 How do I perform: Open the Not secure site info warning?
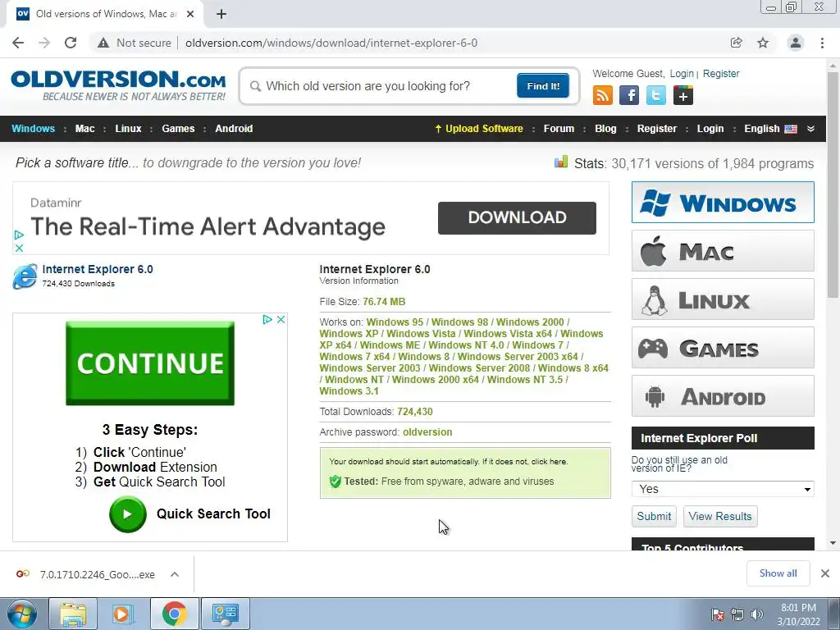pos(135,43)
